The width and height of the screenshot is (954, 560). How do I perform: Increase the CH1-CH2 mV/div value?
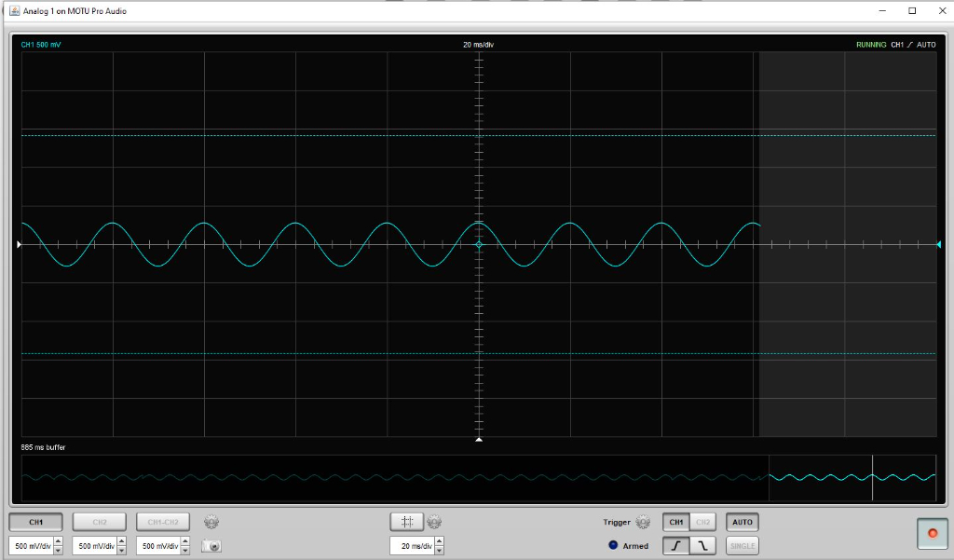tap(185, 541)
